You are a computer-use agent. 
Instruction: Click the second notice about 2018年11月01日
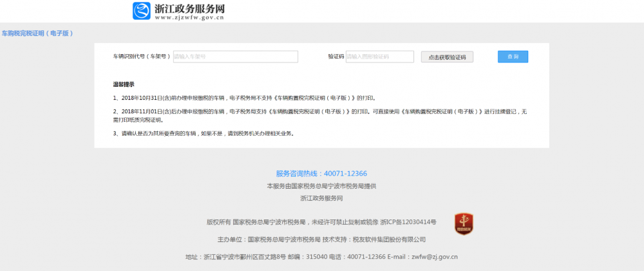tap(320, 116)
